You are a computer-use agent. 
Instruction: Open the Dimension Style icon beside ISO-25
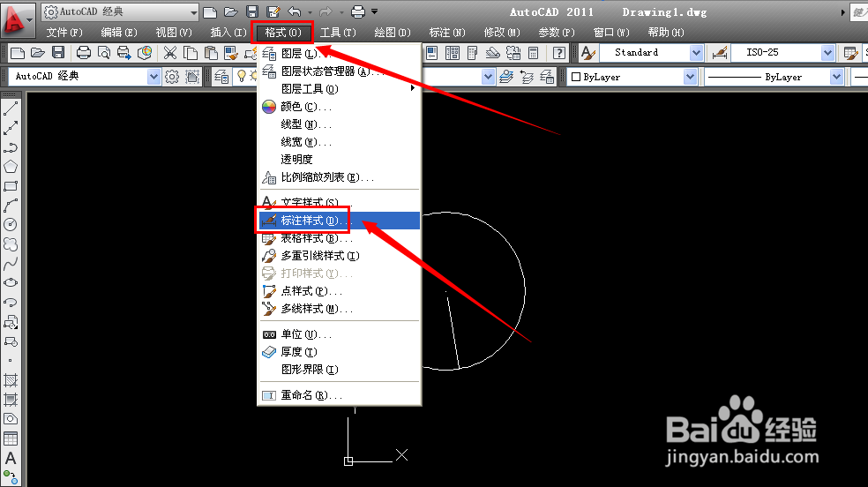pyautogui.click(x=720, y=53)
